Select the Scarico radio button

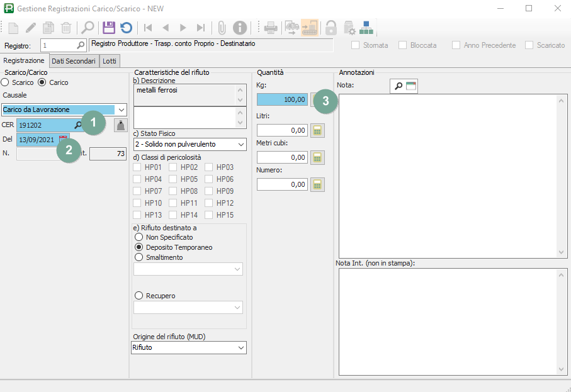tap(5, 82)
